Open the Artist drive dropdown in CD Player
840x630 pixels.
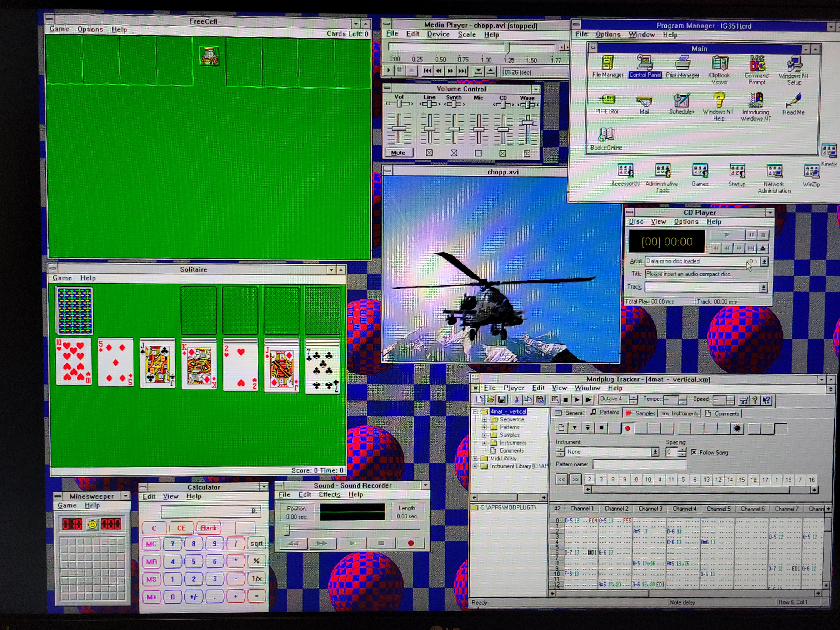click(764, 261)
